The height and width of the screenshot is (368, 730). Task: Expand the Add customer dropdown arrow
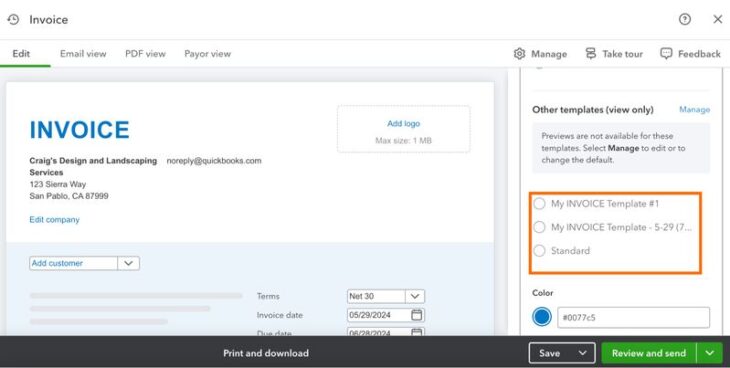tap(128, 263)
